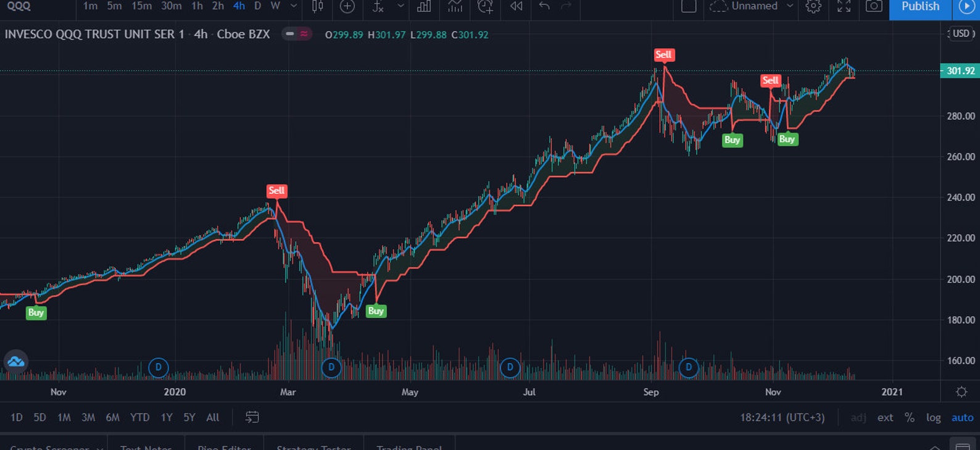Image resolution: width=980 pixels, height=450 pixels.
Task: Open indicator templates icon
Action: 455,7
